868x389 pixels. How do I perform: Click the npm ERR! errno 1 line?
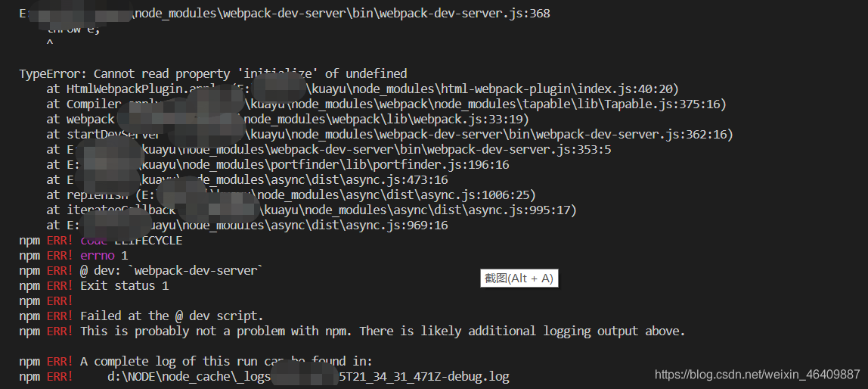[x=73, y=256]
